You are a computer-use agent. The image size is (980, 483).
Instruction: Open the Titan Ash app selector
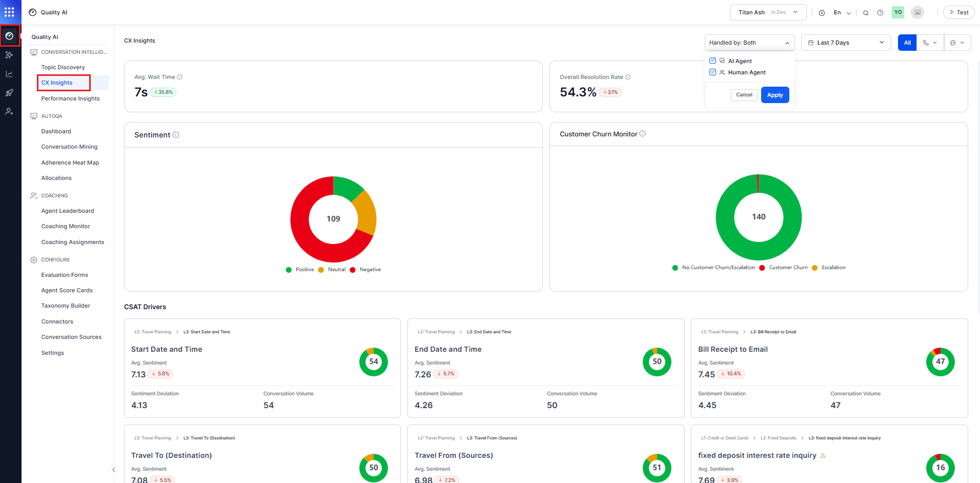[768, 12]
